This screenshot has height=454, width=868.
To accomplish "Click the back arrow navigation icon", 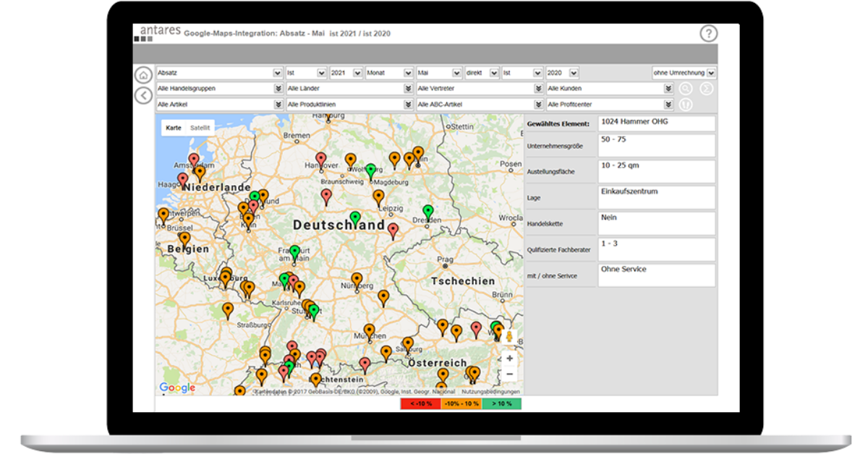I will click(x=143, y=95).
